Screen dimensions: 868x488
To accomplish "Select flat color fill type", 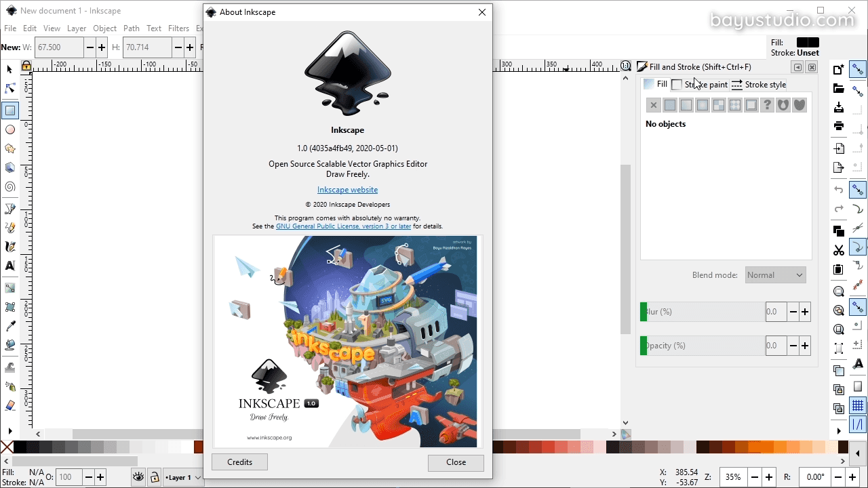I will pos(670,105).
